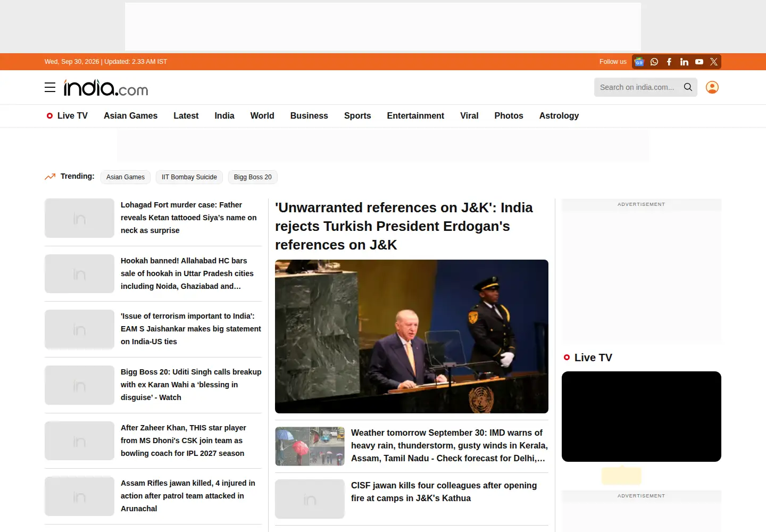Viewport: 766px width, 532px height.
Task: Go to the Latest section
Action: (x=186, y=115)
